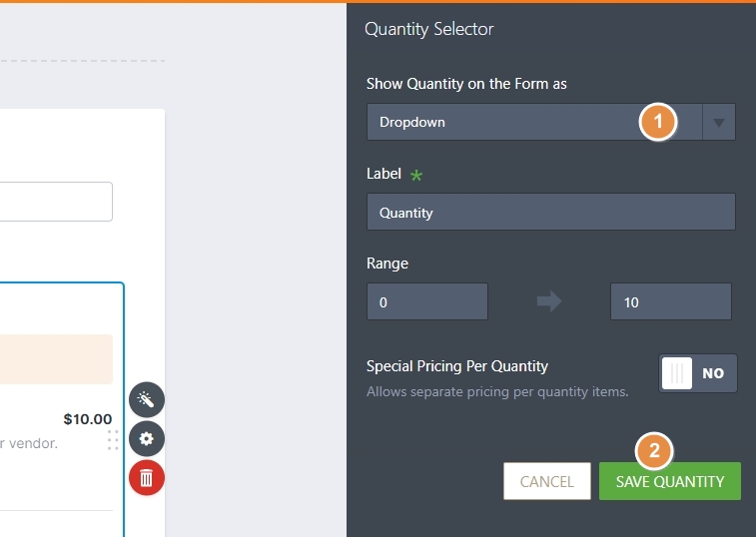
Task: Focus the range maximum field showing 10
Action: click(670, 301)
